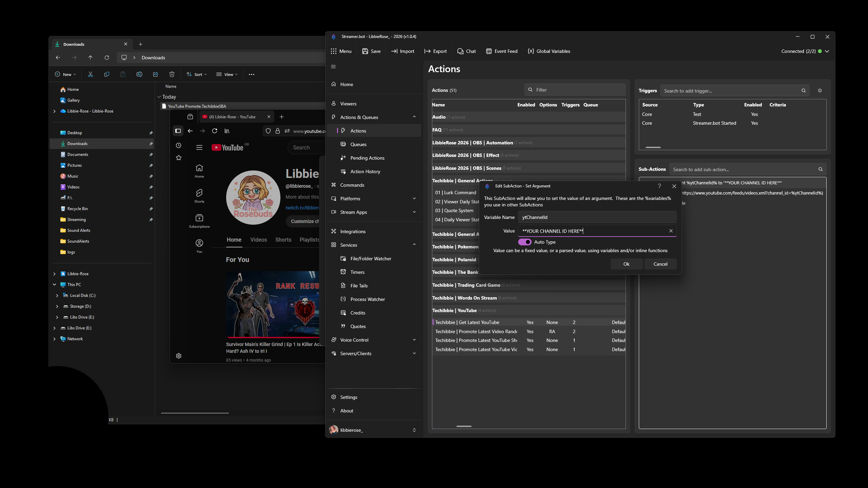Open Commands in sidebar
The width and height of the screenshot is (868, 488).
point(374,185)
